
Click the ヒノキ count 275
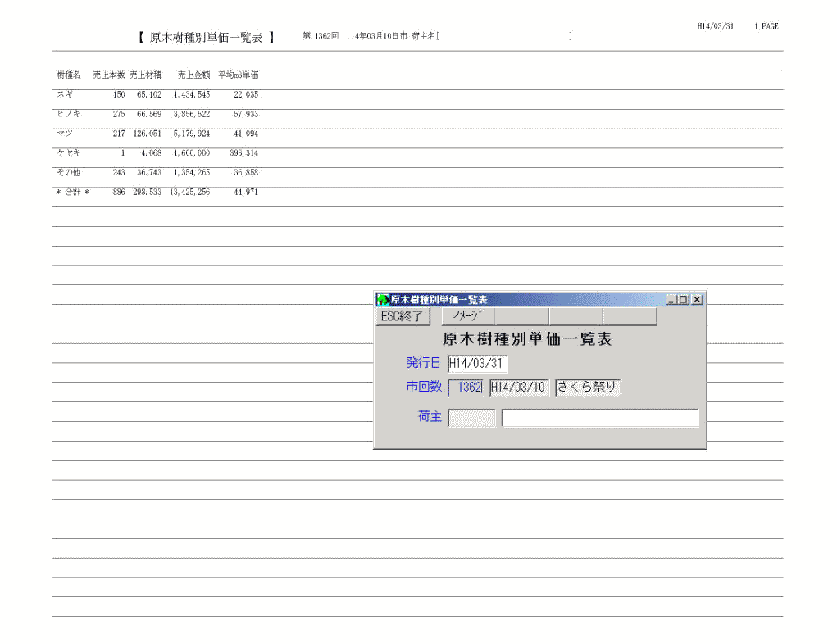click(x=119, y=114)
